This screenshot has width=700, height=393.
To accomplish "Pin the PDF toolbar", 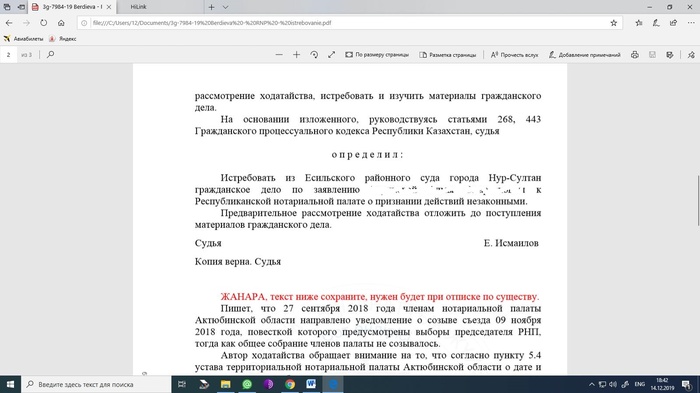I will pos(691,54).
